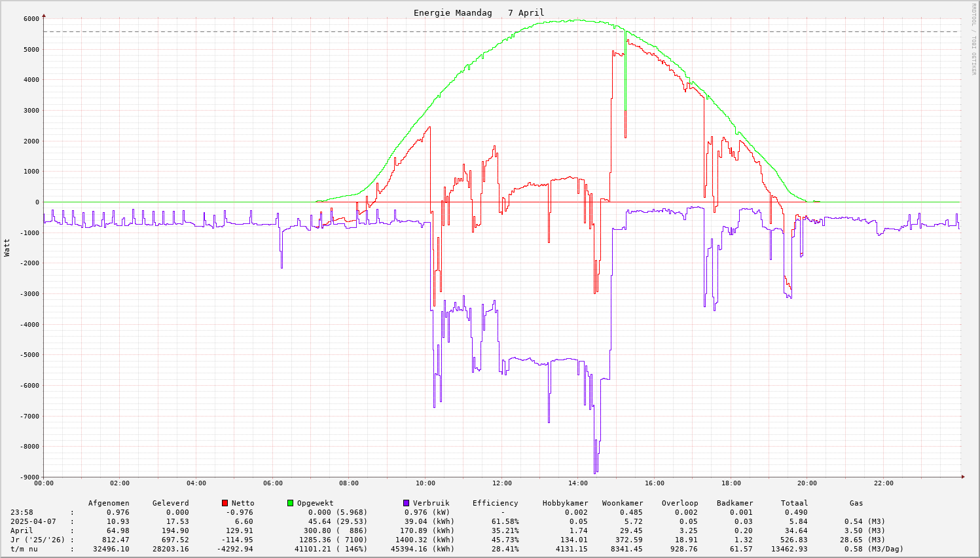Click the RRDTOOL / TOBI OETIKER watermark
This screenshot has width=980, height=558.
[x=973, y=39]
